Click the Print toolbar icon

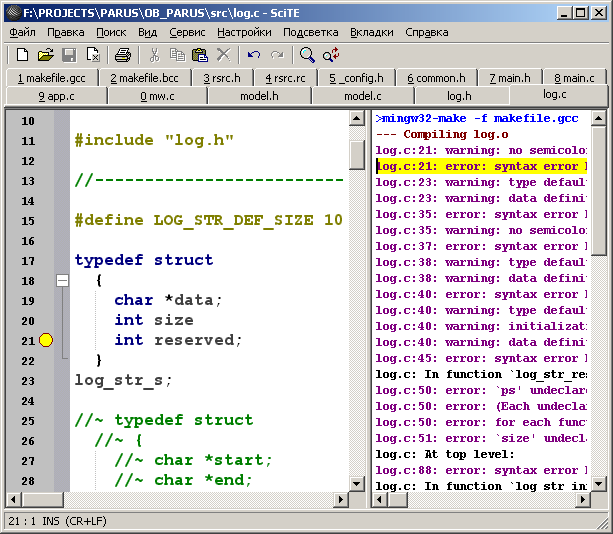[122, 55]
